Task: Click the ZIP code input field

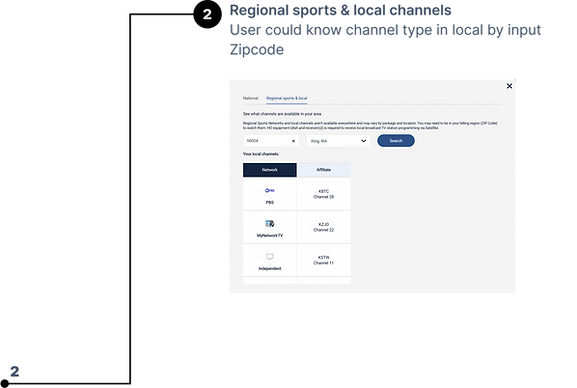Action: click(270, 141)
